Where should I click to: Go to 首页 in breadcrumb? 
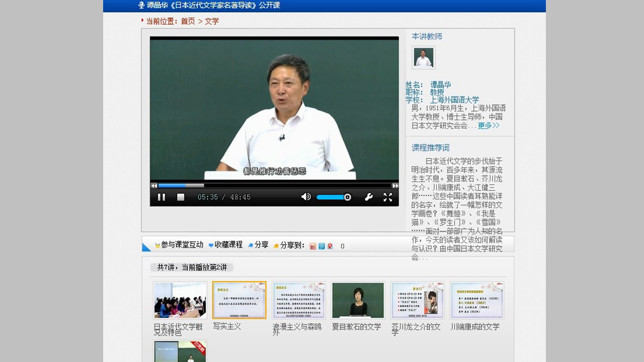[x=188, y=21]
